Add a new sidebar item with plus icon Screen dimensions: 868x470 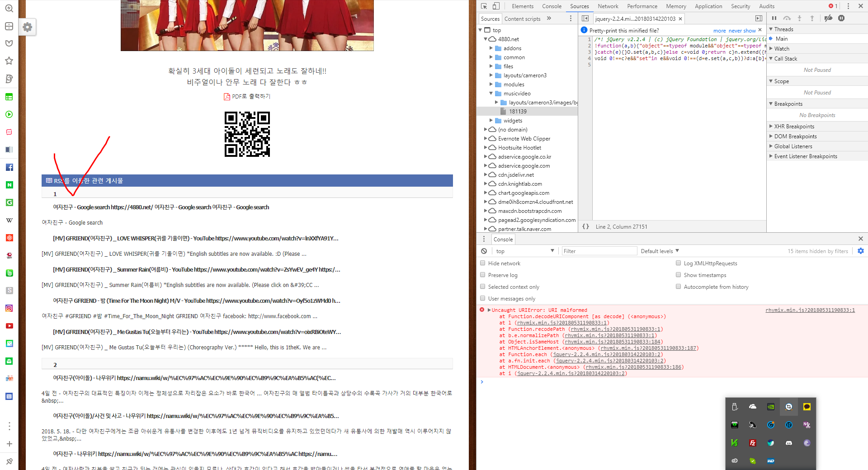pos(9,444)
